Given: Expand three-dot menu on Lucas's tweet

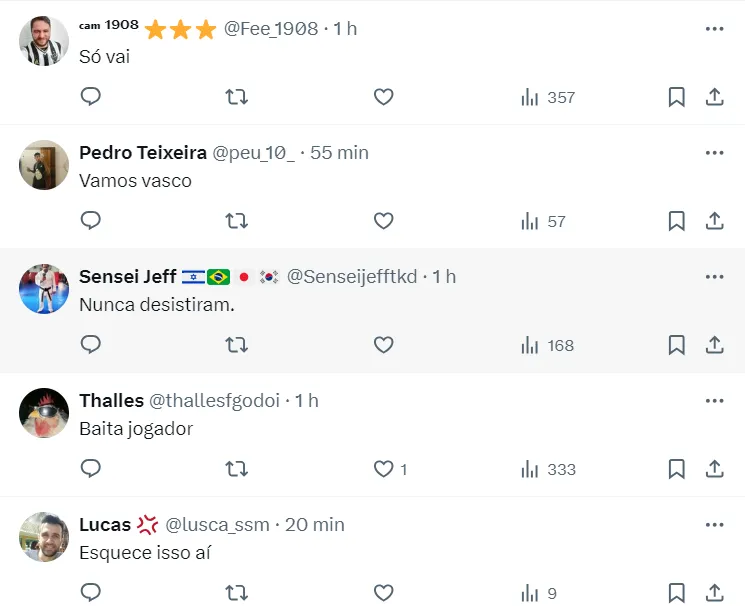Looking at the screenshot, I should 714,525.
